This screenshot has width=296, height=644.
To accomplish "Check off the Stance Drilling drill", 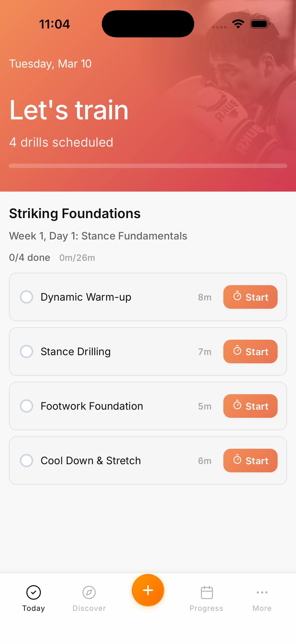I will point(27,351).
